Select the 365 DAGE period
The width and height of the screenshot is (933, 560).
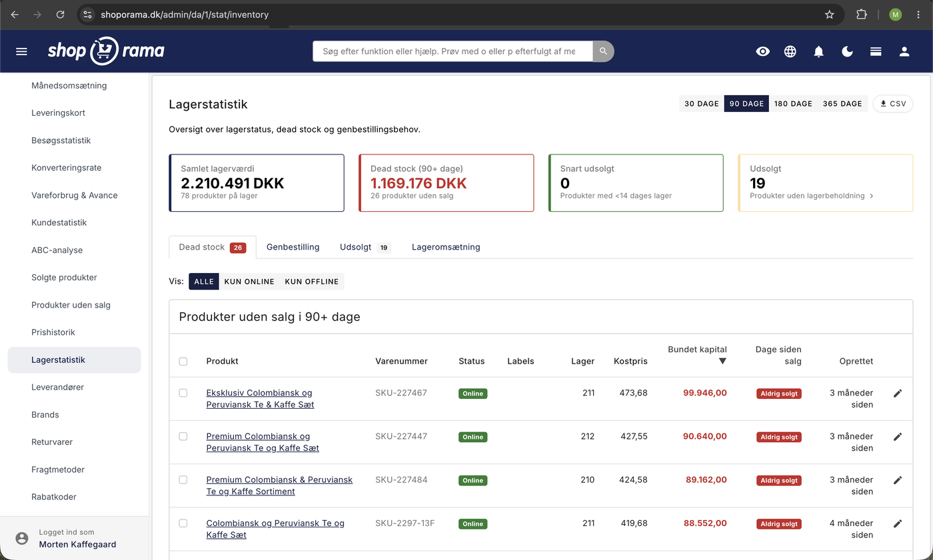[842, 104]
